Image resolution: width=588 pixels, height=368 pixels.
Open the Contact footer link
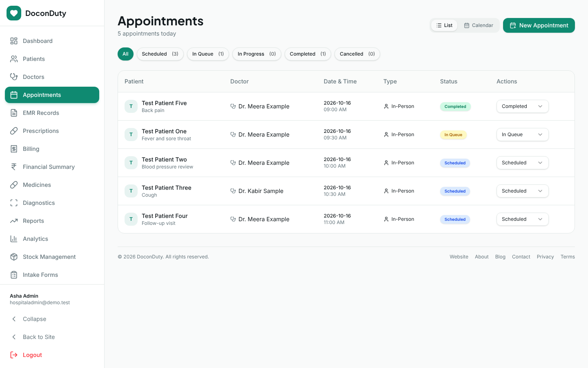[521, 257]
